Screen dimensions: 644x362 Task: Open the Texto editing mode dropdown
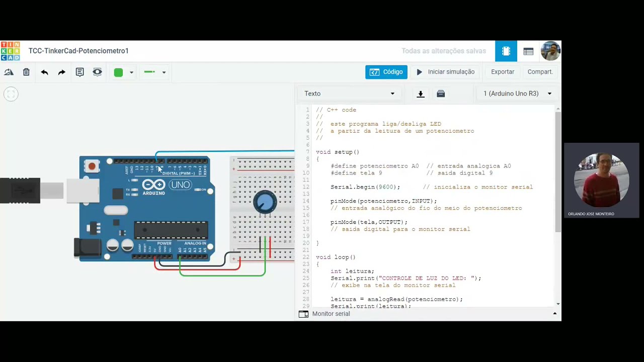pyautogui.click(x=350, y=94)
